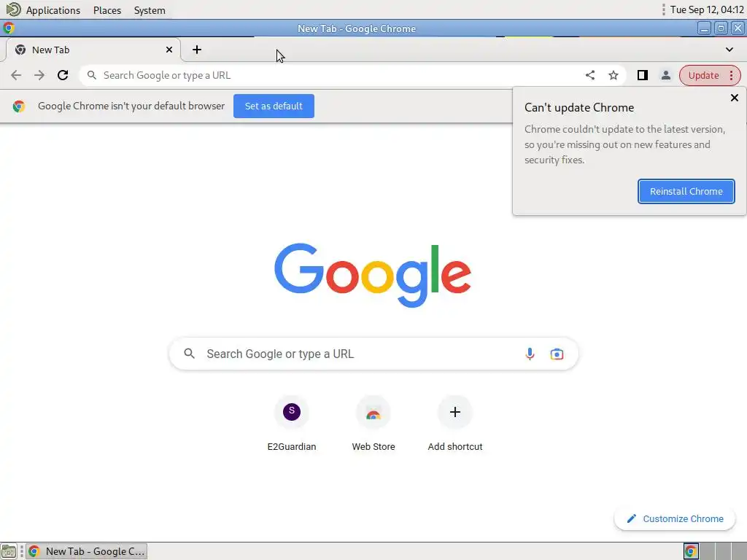The height and width of the screenshot is (560, 747).
Task: Expand the tab search chevron
Action: point(729,50)
